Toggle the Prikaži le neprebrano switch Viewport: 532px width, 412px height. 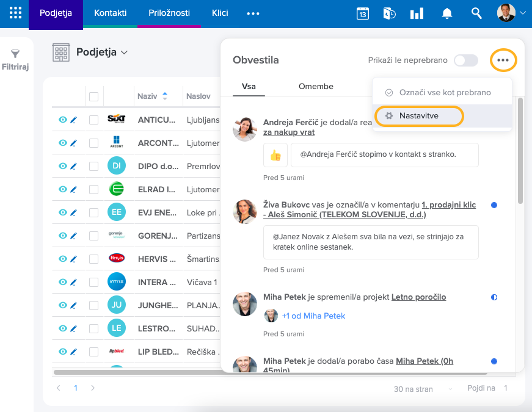pyautogui.click(x=465, y=60)
